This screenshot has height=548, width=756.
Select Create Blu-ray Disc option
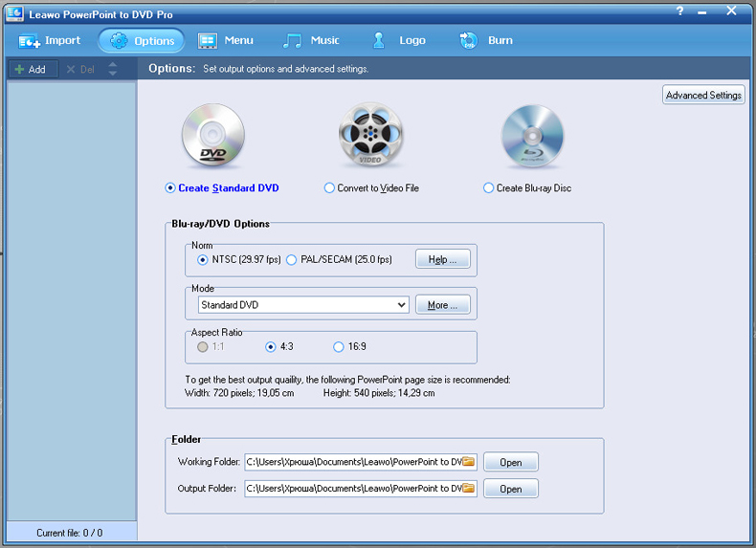click(x=527, y=188)
